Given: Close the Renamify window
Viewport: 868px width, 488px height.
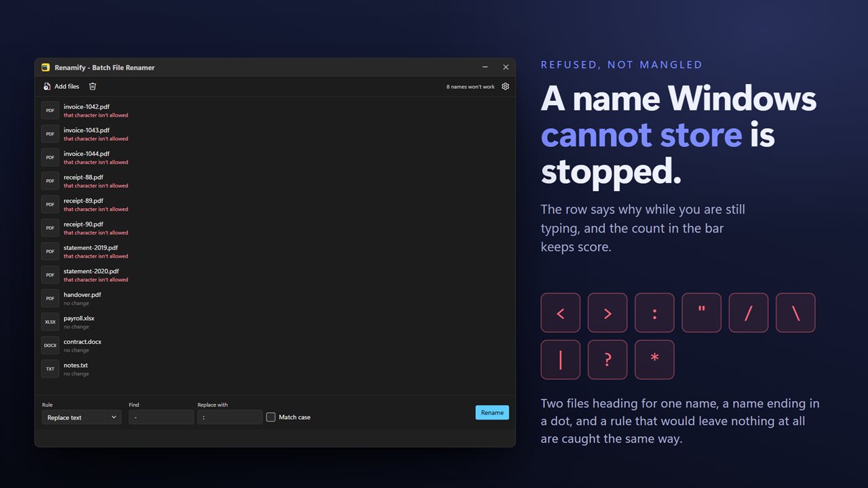Looking at the screenshot, I should [506, 68].
